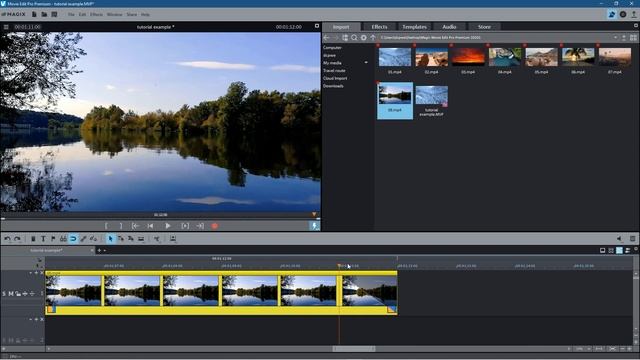This screenshot has width=640, height=360.
Task: Select the 07.mp4 thumbnail
Action: pos(615,57)
